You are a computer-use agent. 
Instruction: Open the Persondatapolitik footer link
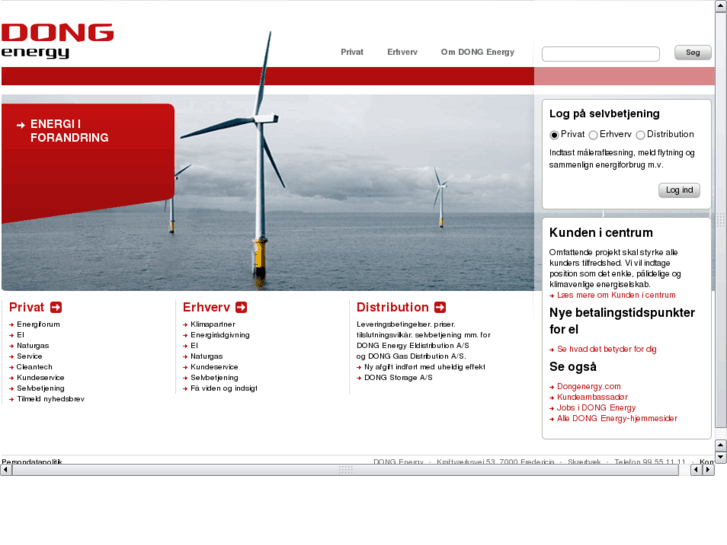click(32, 462)
